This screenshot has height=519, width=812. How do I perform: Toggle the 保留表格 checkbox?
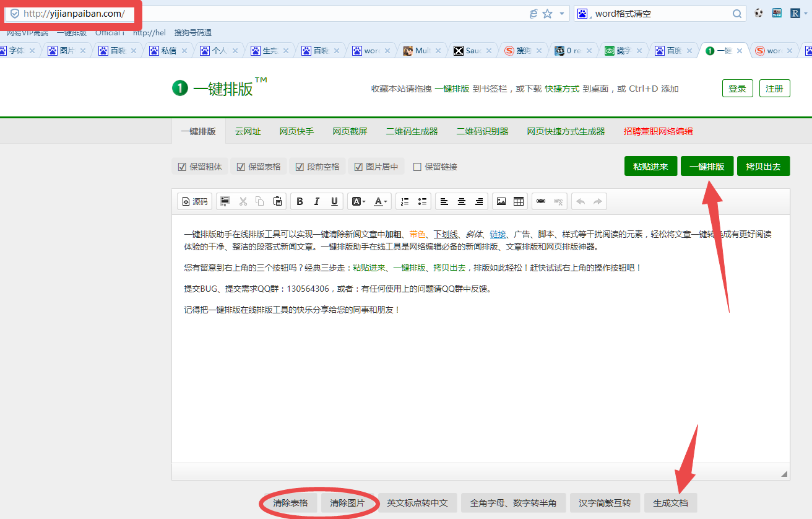(241, 167)
